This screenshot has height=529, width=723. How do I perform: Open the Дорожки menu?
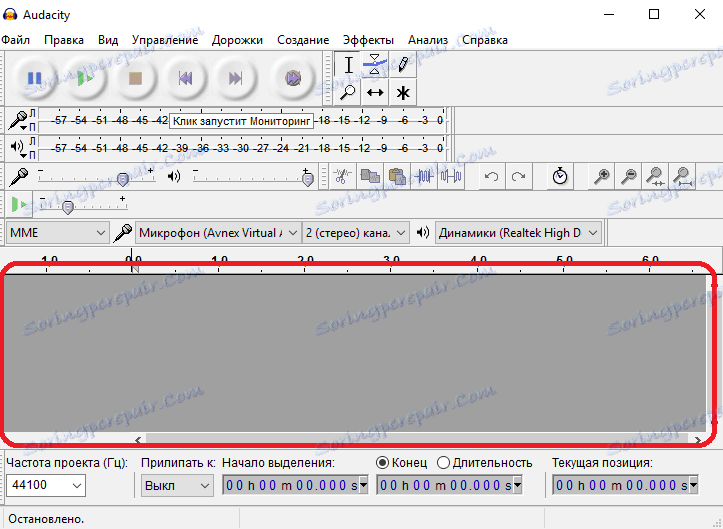(237, 40)
